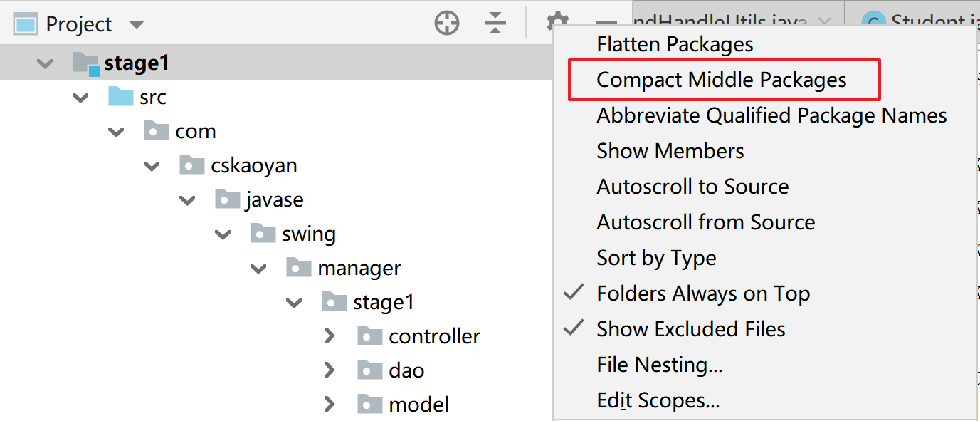This screenshot has width=980, height=421.
Task: Open the Project view dropdown arrow
Action: tap(137, 25)
